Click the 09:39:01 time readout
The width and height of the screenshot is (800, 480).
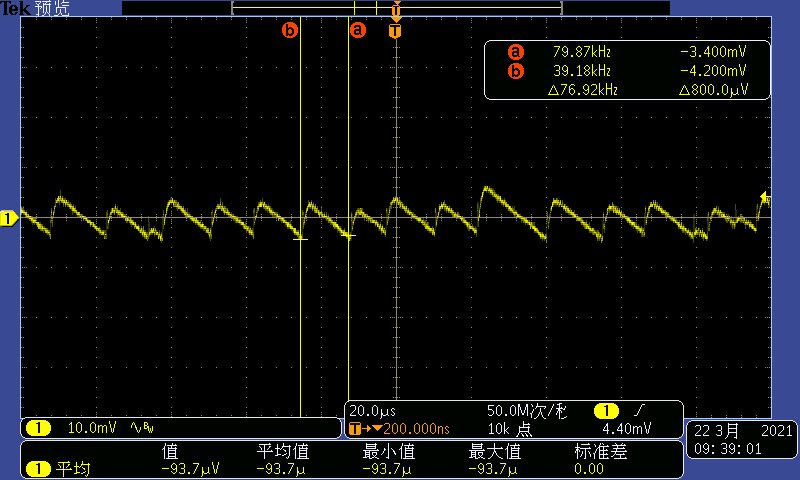click(x=728, y=449)
